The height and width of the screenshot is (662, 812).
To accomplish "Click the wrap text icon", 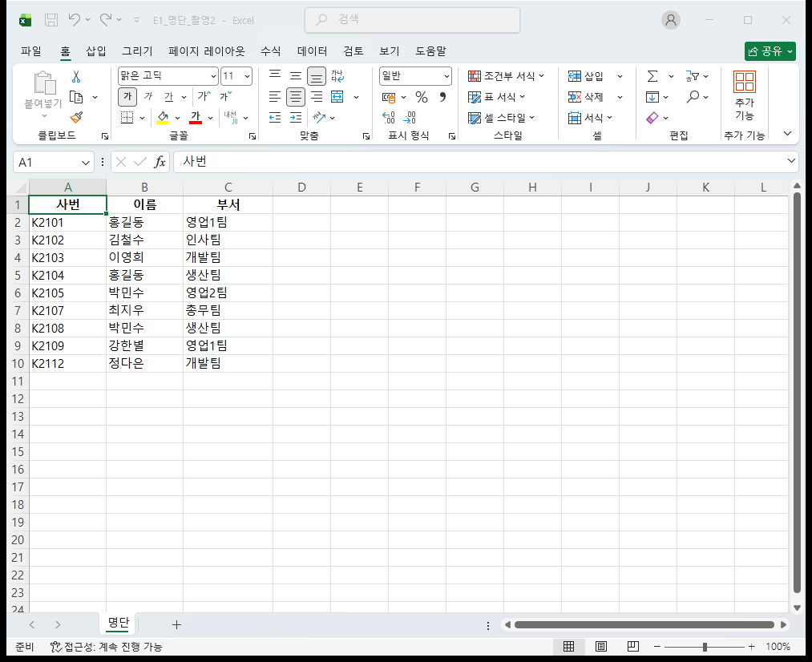I will coord(337,76).
